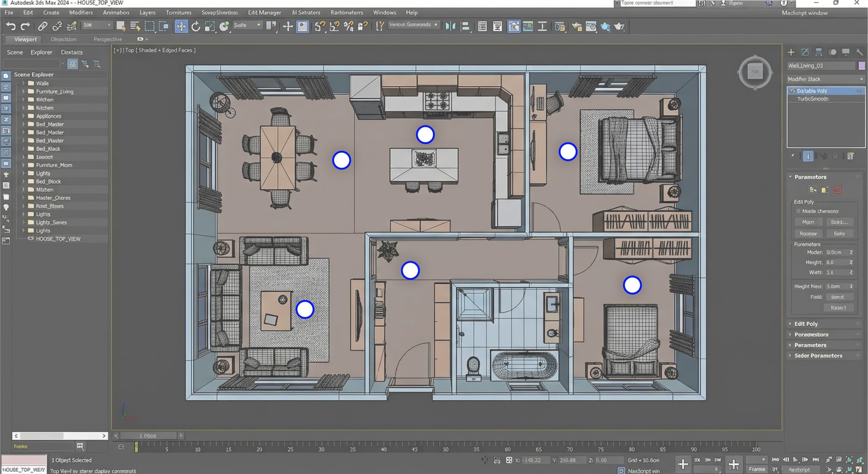The image size is (868, 474).
Task: Click the Undo arrow icon
Action: tap(11, 26)
